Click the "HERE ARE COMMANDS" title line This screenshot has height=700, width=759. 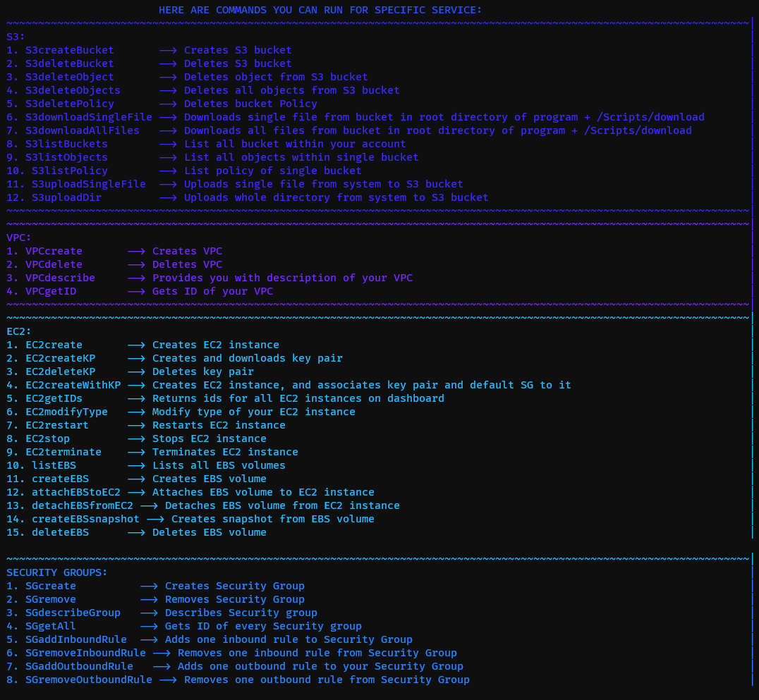(320, 10)
